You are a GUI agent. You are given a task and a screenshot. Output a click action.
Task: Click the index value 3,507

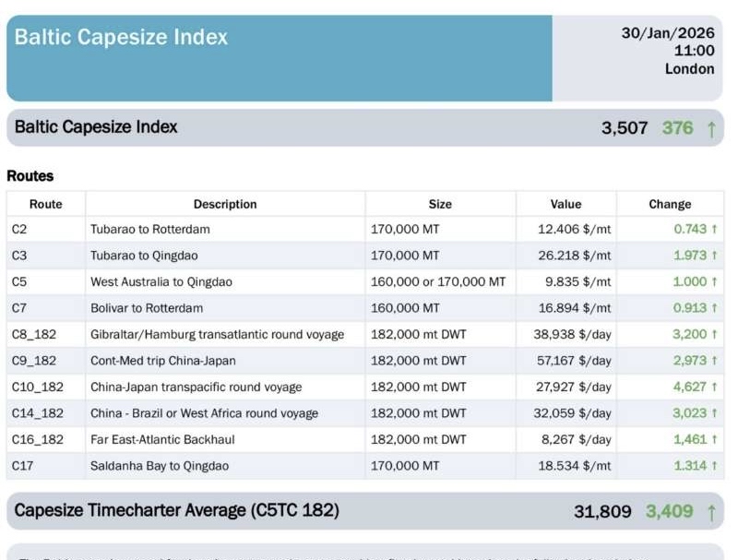tap(625, 128)
